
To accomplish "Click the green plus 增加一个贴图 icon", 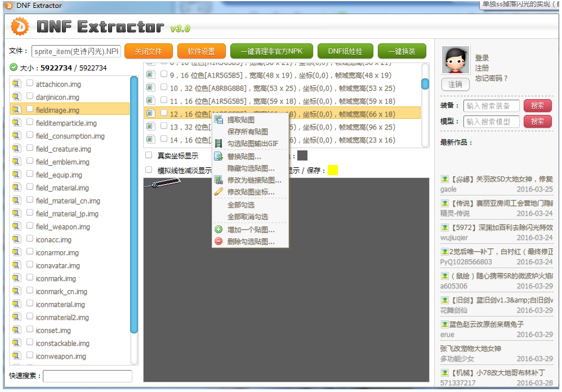I will [218, 230].
